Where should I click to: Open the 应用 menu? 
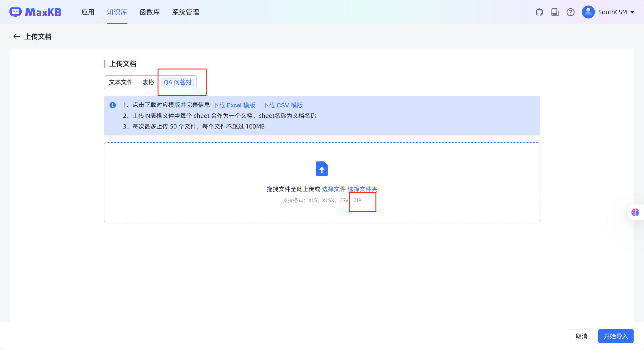tap(88, 12)
